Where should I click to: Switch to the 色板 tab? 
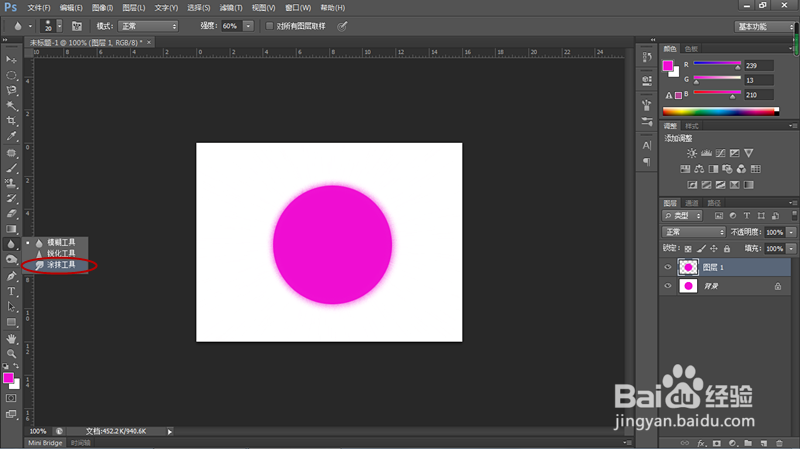pyautogui.click(x=691, y=49)
